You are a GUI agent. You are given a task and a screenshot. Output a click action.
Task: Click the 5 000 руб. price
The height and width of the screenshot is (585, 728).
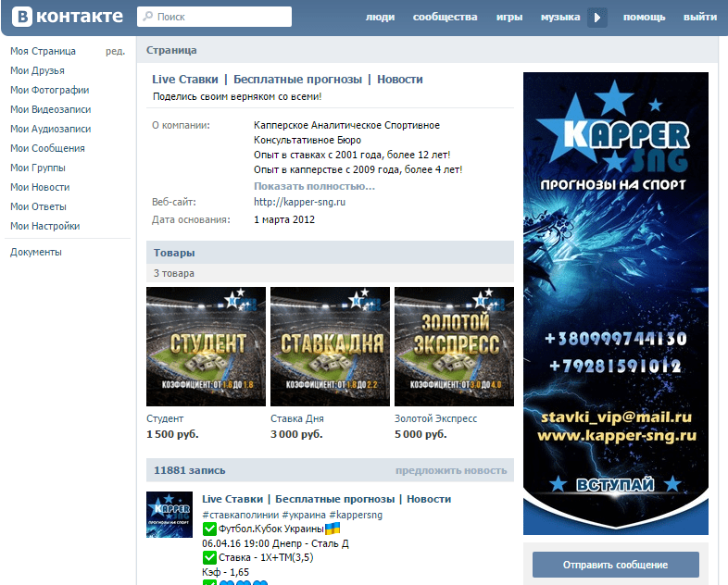(420, 434)
